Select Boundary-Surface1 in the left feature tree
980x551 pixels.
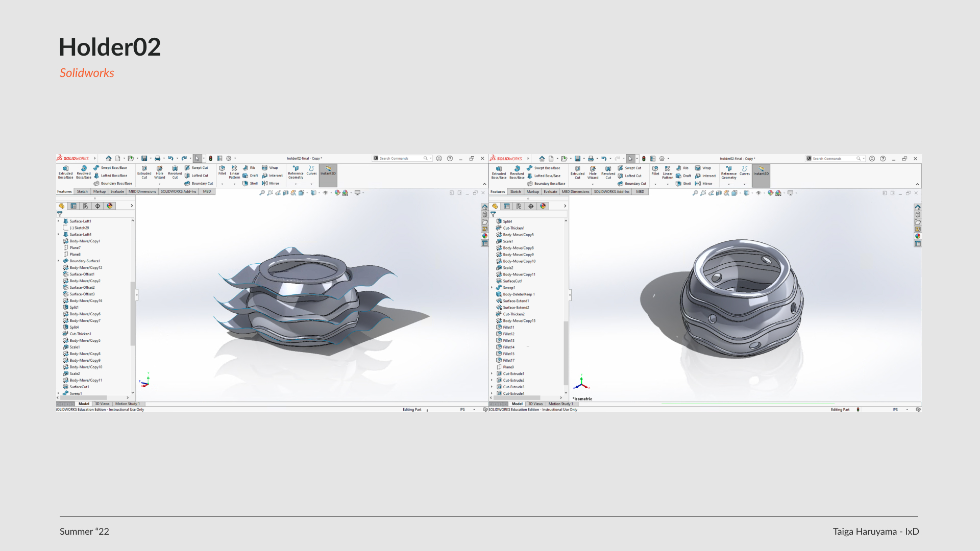click(85, 261)
